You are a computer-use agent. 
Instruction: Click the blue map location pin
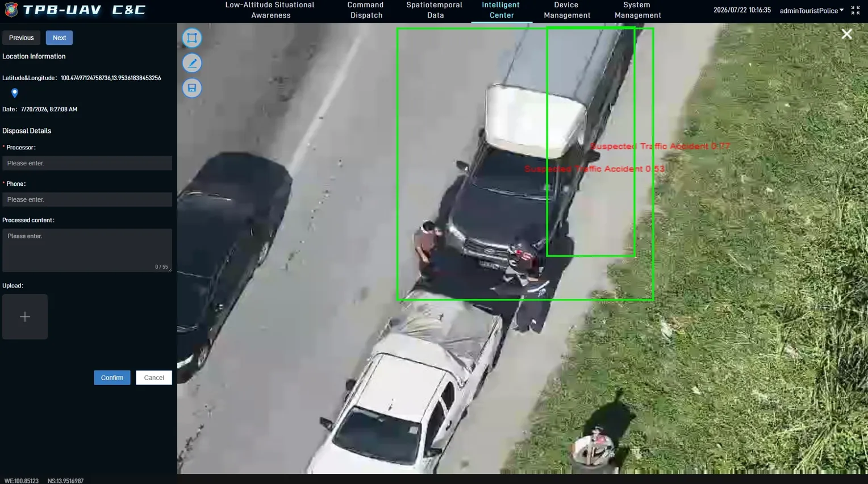coord(15,93)
